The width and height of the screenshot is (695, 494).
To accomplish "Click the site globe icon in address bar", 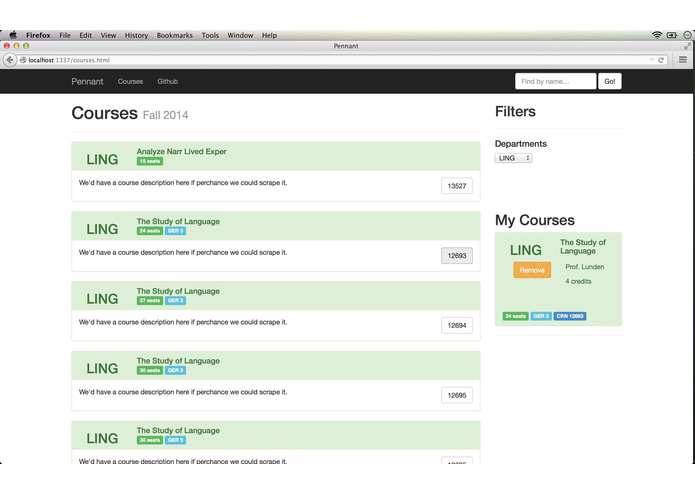I will coord(23,60).
